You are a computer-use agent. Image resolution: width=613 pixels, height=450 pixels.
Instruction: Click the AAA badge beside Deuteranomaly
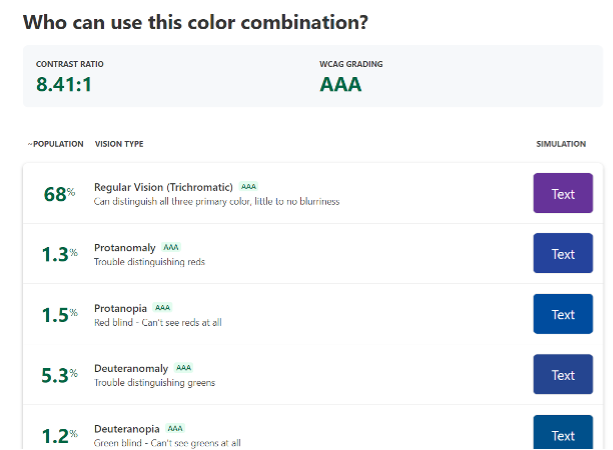tap(183, 368)
